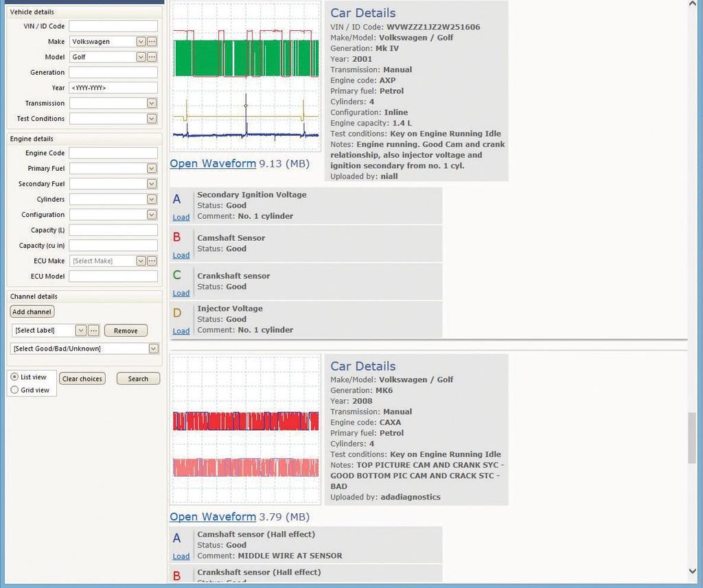Open the ECU Make dropdown
This screenshot has width=703, height=588.
141,261
